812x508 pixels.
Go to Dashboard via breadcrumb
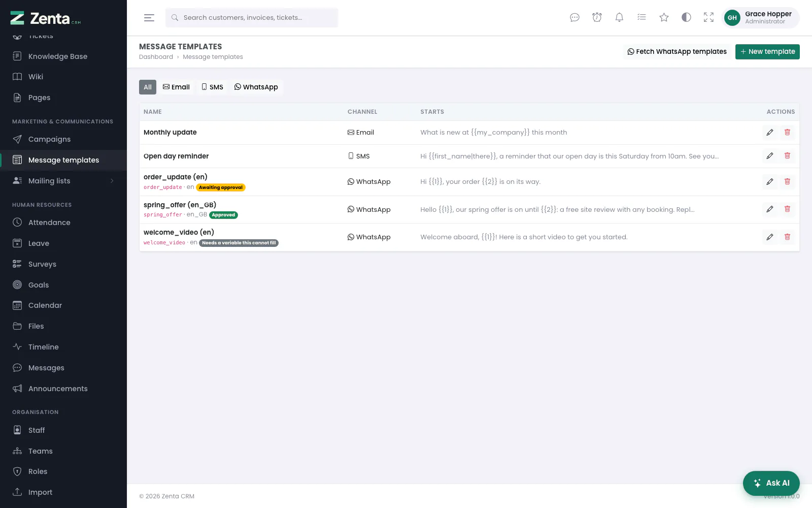coord(156,57)
